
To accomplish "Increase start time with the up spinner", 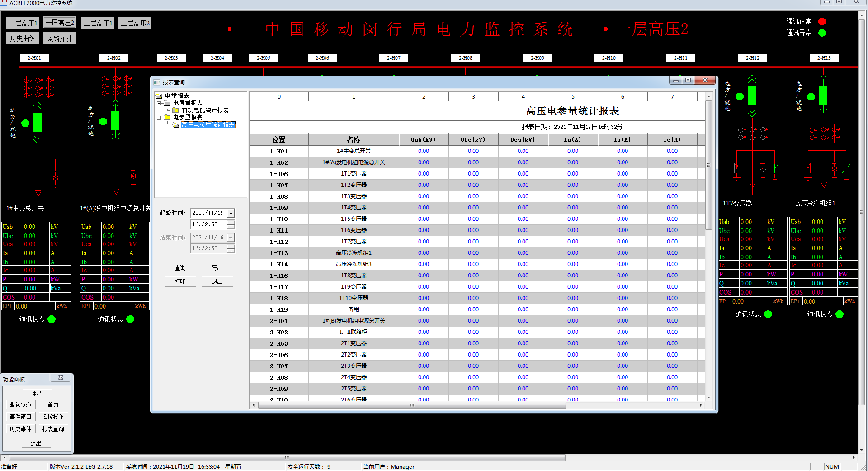I will [231, 222].
